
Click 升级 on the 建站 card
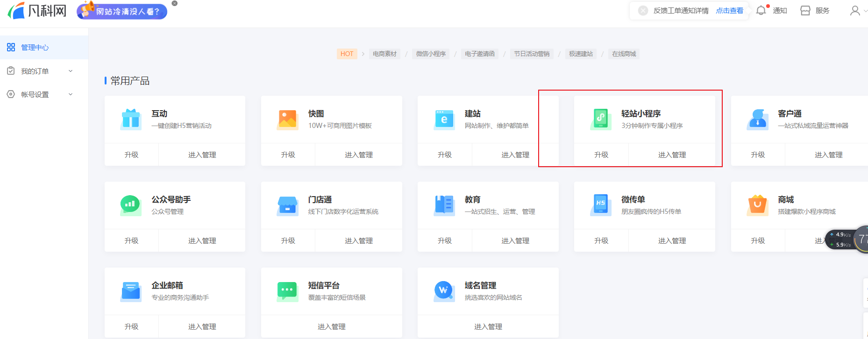445,155
